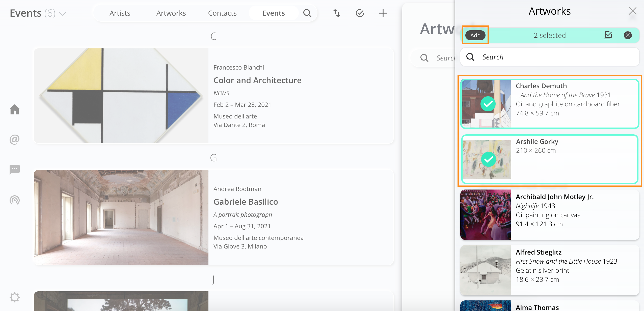Click 'Charles Demuth' artist name
Viewport: 644px width, 311px height.
541,86
